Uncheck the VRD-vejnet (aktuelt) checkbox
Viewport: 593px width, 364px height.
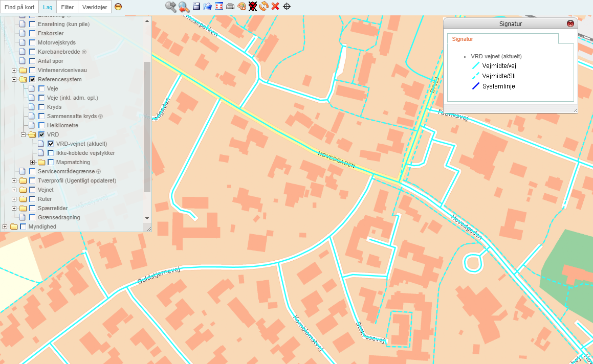click(x=51, y=144)
